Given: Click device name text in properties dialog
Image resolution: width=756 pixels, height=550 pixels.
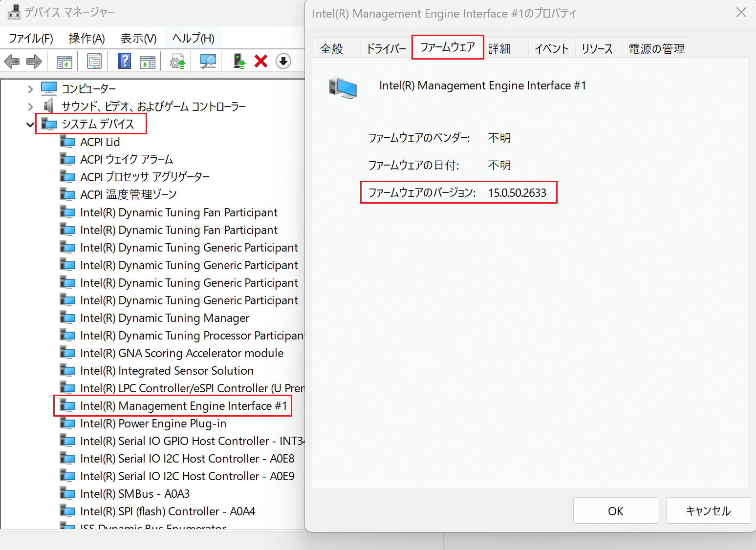Looking at the screenshot, I should [x=482, y=85].
